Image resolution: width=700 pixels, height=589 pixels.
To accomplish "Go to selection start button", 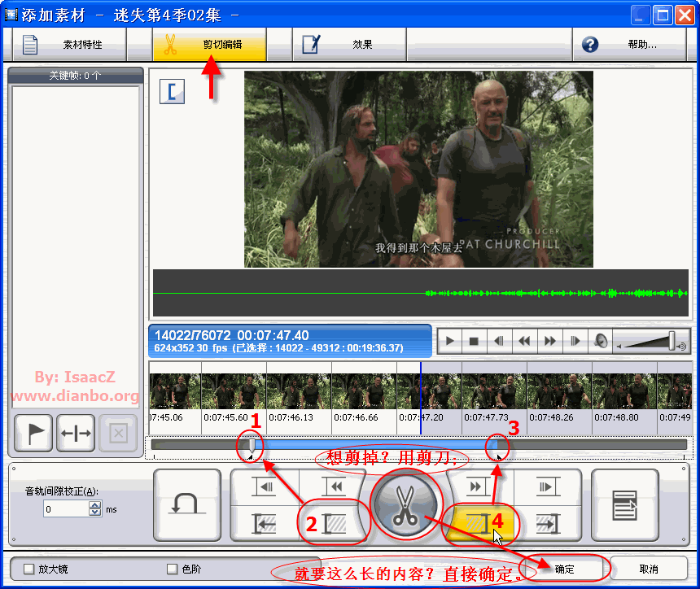I will click(265, 524).
